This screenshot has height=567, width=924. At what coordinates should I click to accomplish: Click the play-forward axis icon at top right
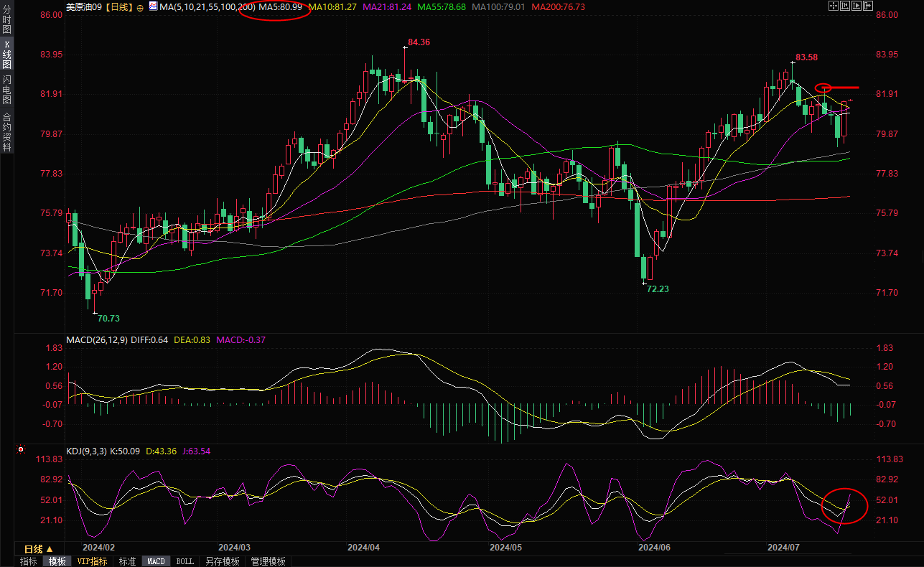[x=857, y=6]
